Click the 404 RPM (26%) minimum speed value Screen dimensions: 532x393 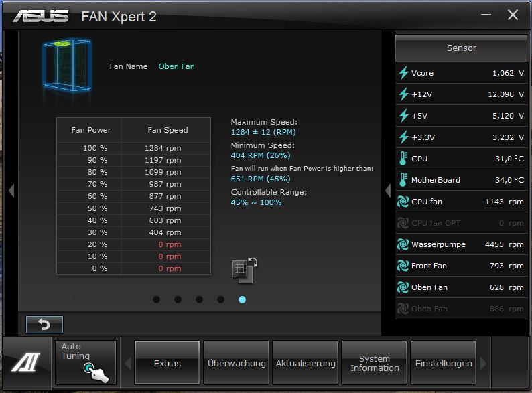click(261, 155)
